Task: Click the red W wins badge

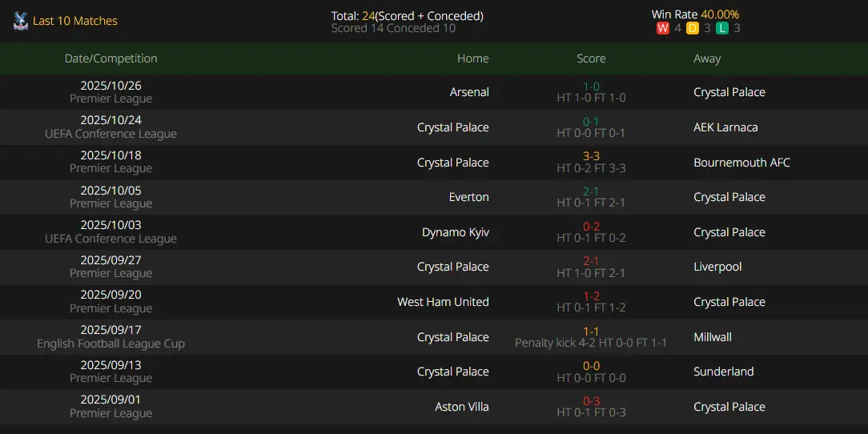Action: pyautogui.click(x=662, y=29)
